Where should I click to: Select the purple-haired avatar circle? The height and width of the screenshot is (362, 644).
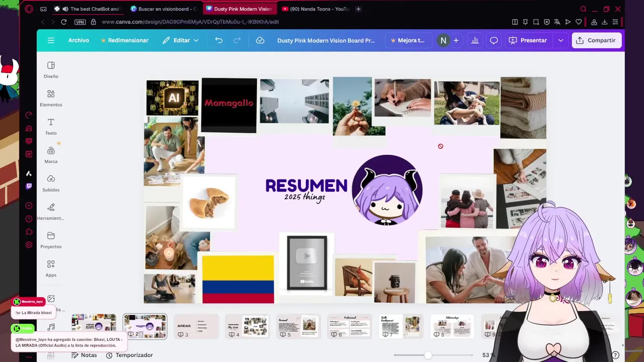coord(387,190)
